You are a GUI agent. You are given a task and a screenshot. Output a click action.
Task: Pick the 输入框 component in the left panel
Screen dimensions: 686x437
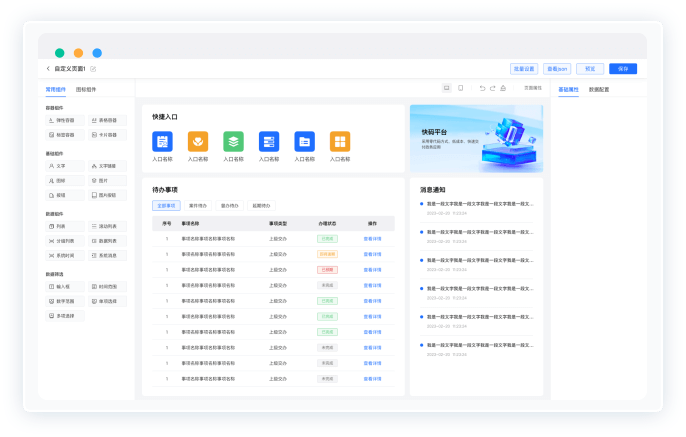tap(62, 286)
